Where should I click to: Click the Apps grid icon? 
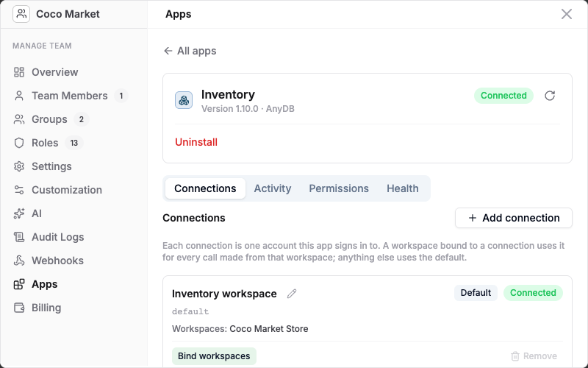pos(19,284)
